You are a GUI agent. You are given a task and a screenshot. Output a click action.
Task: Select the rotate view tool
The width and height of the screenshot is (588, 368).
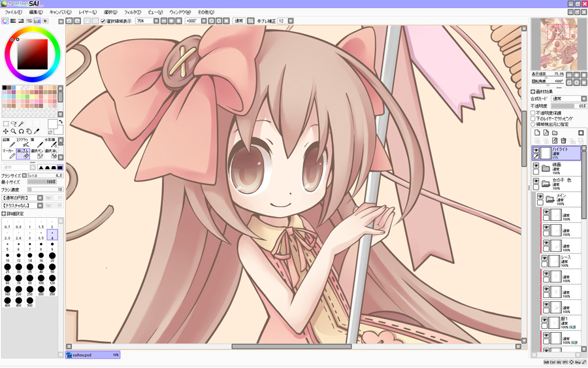pyautogui.click(x=21, y=131)
